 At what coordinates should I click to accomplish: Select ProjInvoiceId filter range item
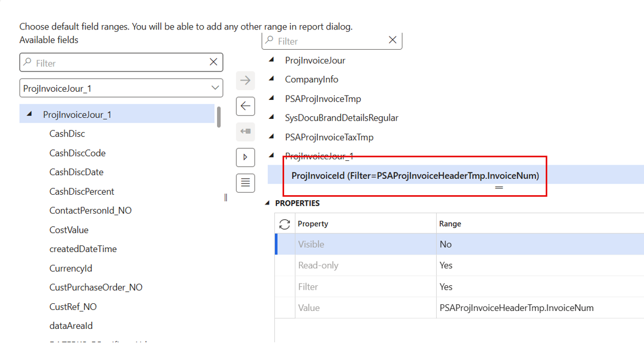[x=415, y=176]
